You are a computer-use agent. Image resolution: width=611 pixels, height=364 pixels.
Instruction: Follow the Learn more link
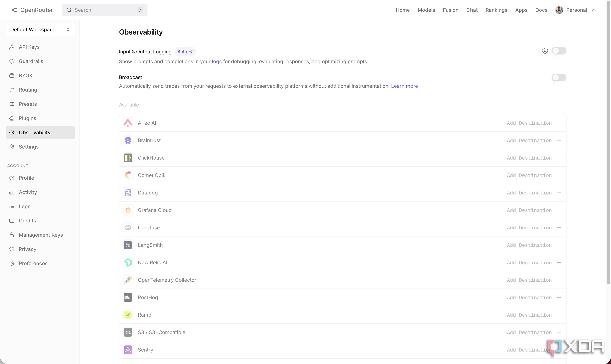pyautogui.click(x=404, y=86)
